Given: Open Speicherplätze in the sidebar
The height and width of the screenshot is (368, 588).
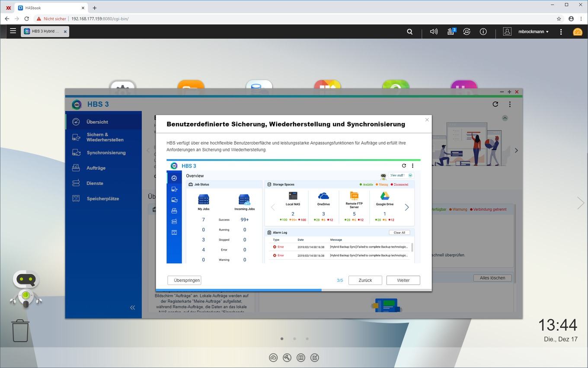Looking at the screenshot, I should pos(103,199).
